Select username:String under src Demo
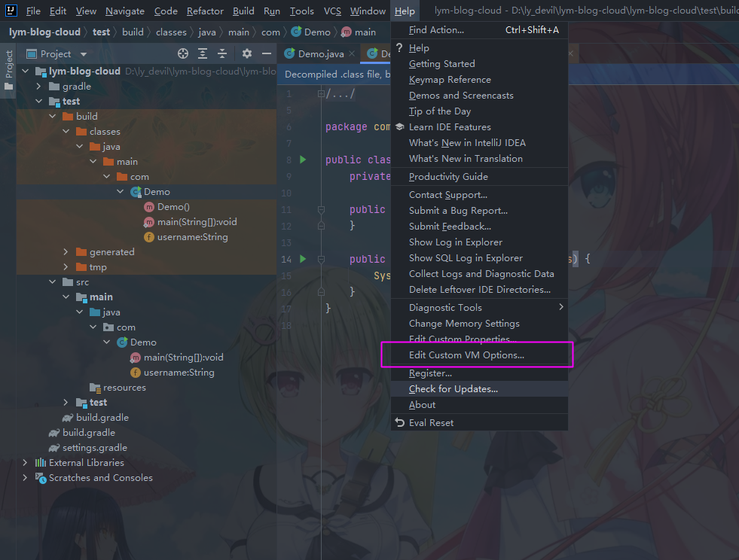The height and width of the screenshot is (560, 739). (172, 373)
